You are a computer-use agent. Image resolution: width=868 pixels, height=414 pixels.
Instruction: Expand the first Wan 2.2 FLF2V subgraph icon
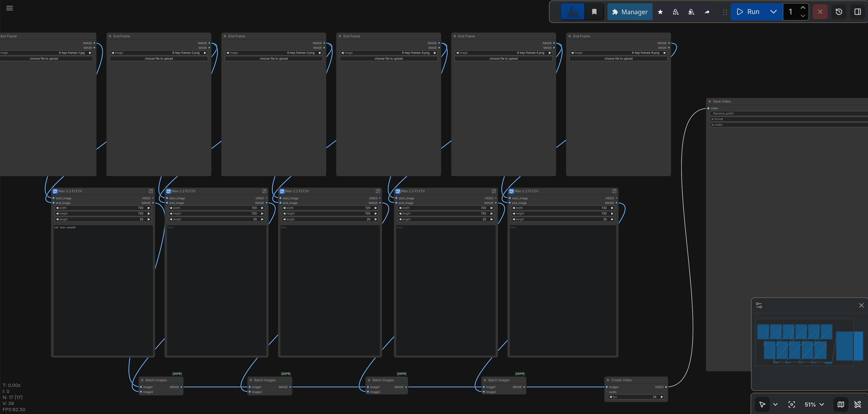(x=151, y=191)
